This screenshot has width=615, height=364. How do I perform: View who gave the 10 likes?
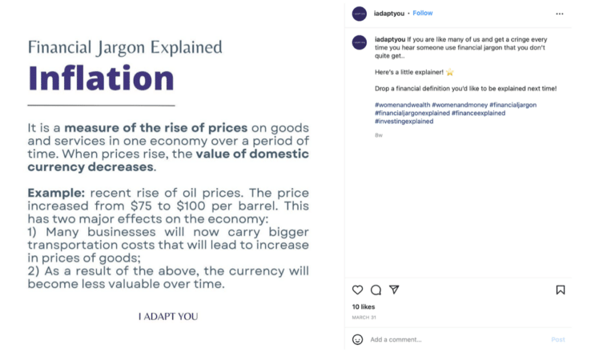tap(364, 307)
